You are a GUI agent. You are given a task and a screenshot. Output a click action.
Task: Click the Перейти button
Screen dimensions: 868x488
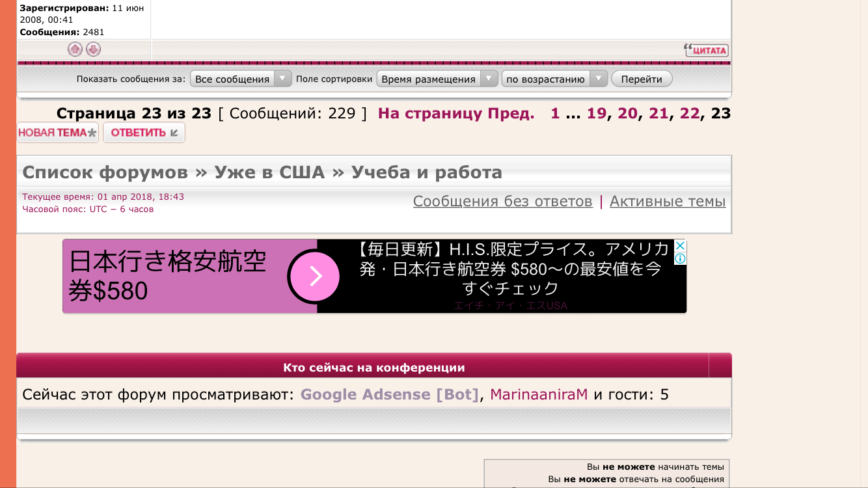coord(641,79)
